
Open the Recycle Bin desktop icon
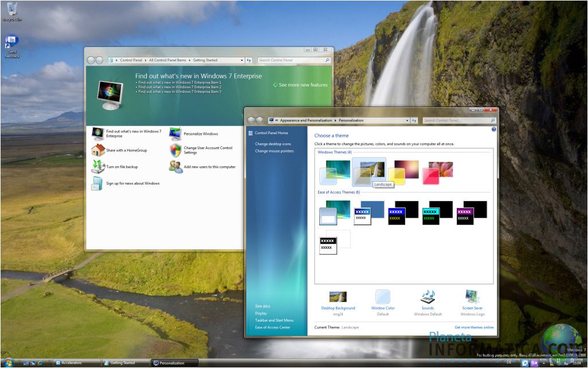12,11
